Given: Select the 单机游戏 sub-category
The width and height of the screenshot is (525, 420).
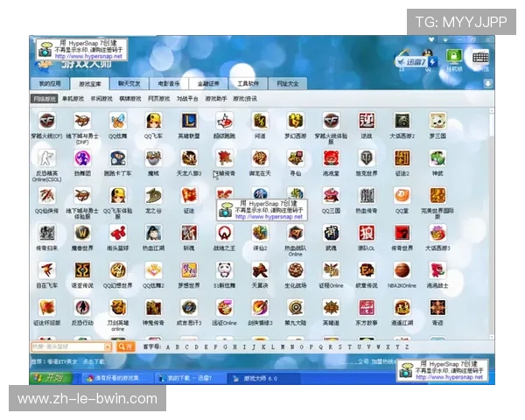Looking at the screenshot, I should click(x=73, y=99).
